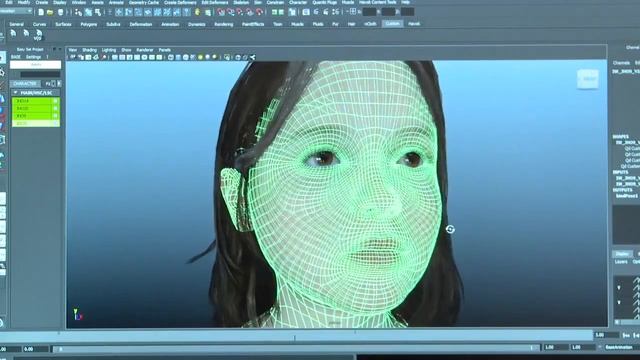Open the Geometry Cache menu
640x360 pixels.
pos(144,2)
